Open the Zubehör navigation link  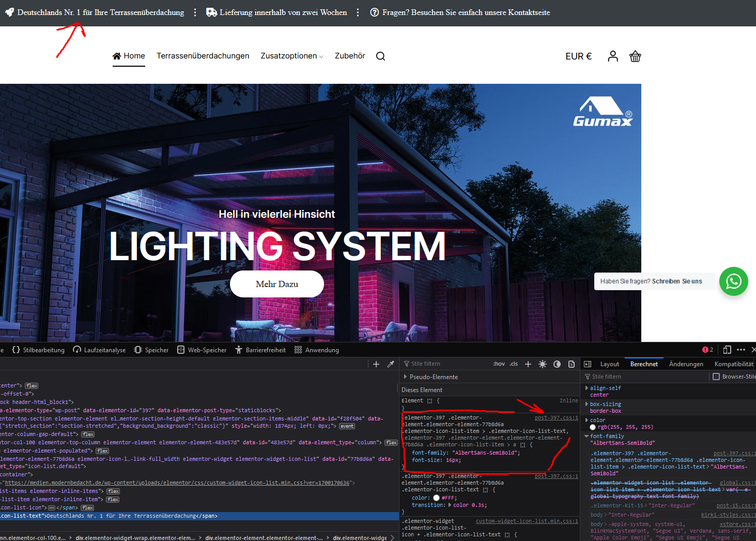350,56
